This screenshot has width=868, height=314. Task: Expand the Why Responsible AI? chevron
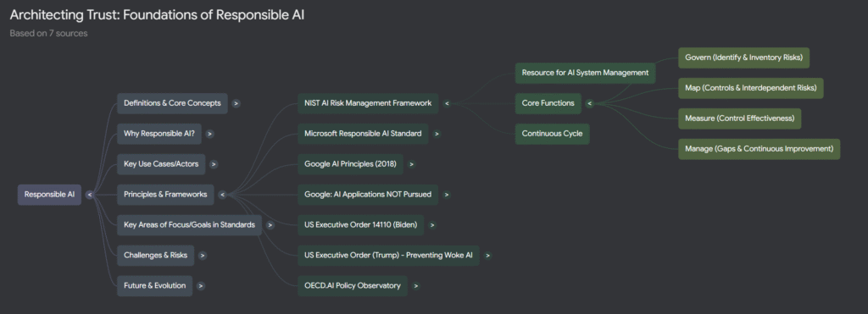click(x=210, y=134)
